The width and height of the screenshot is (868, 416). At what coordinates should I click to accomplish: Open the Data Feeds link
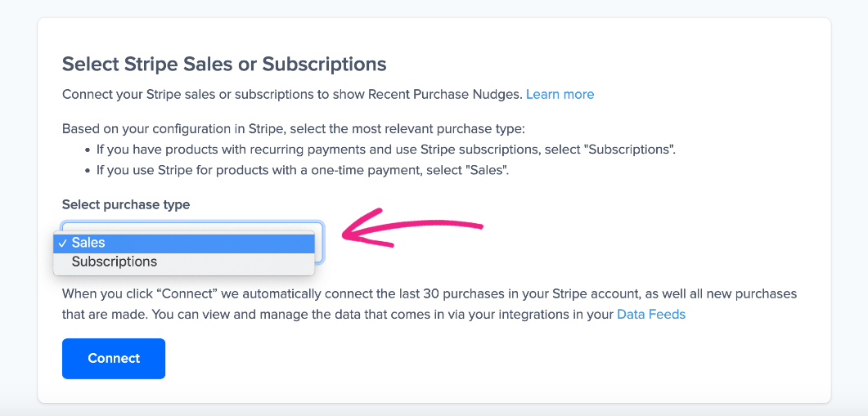[x=651, y=315]
